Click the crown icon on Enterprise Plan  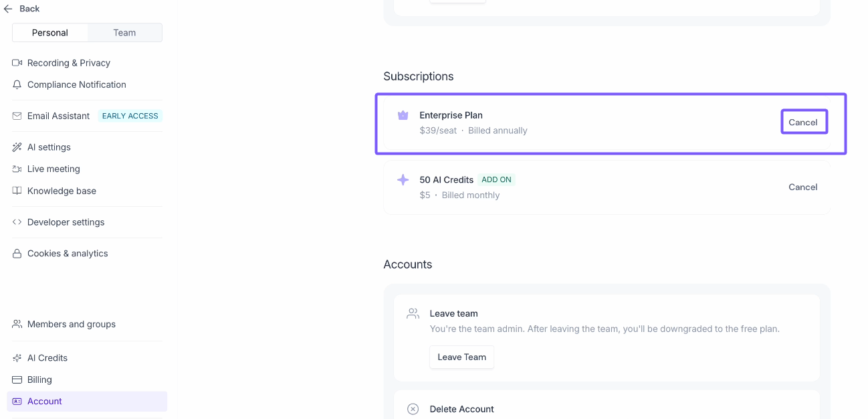click(x=403, y=115)
